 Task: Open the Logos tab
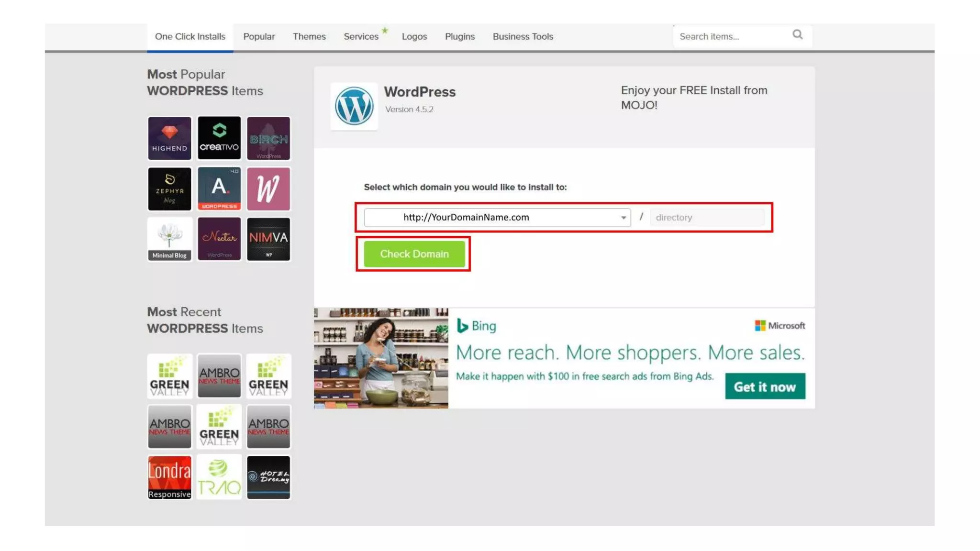click(x=414, y=37)
